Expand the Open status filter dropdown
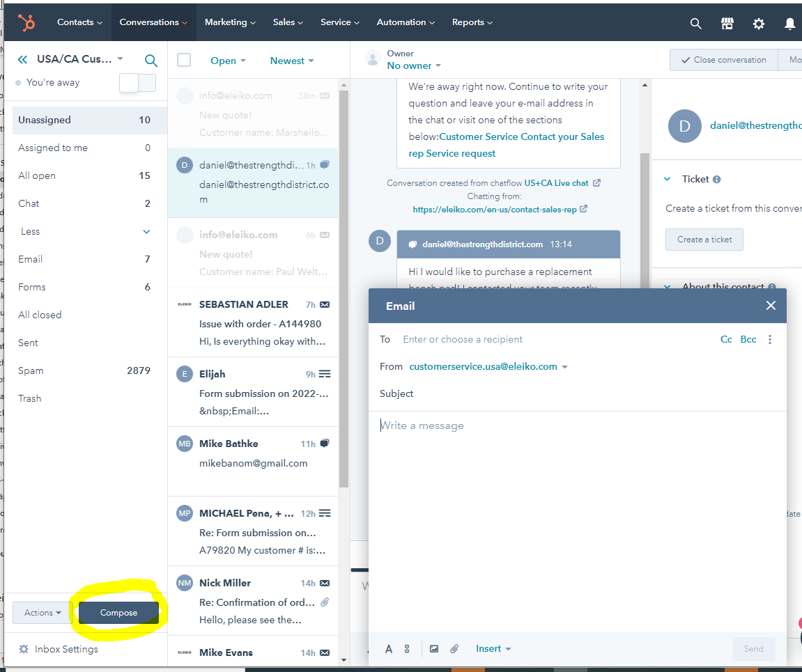This screenshot has width=802, height=672. [228, 61]
